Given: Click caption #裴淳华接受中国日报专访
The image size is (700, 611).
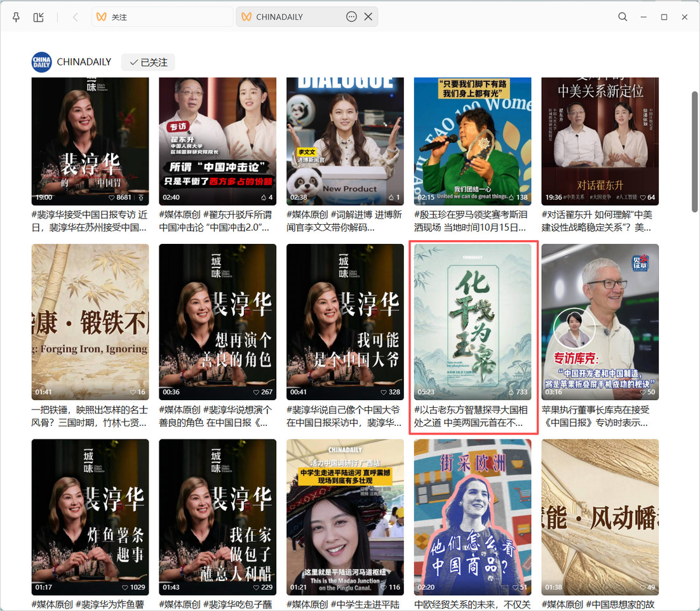Looking at the screenshot, I should [x=90, y=221].
